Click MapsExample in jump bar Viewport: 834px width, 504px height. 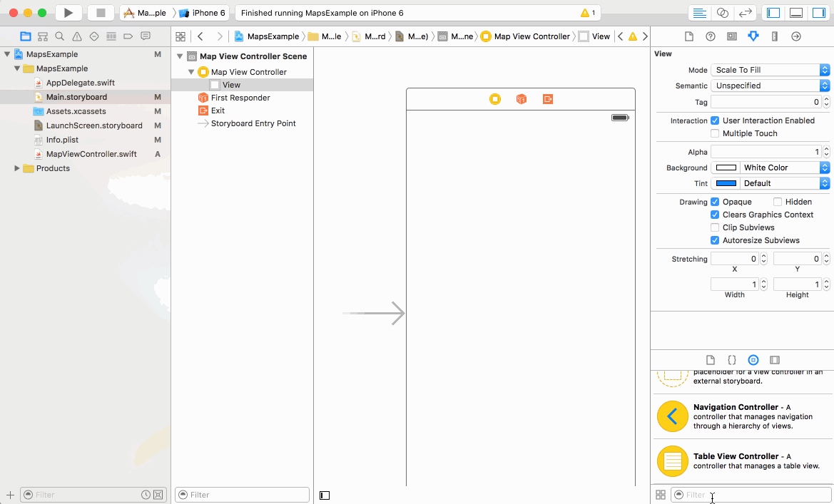click(267, 36)
